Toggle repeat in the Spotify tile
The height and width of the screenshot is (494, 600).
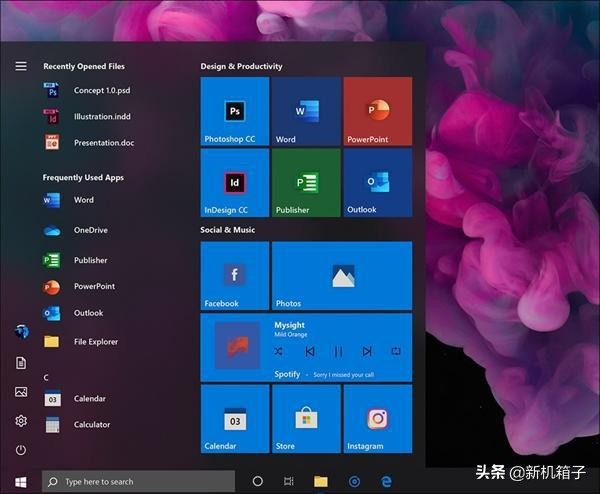[x=396, y=351]
